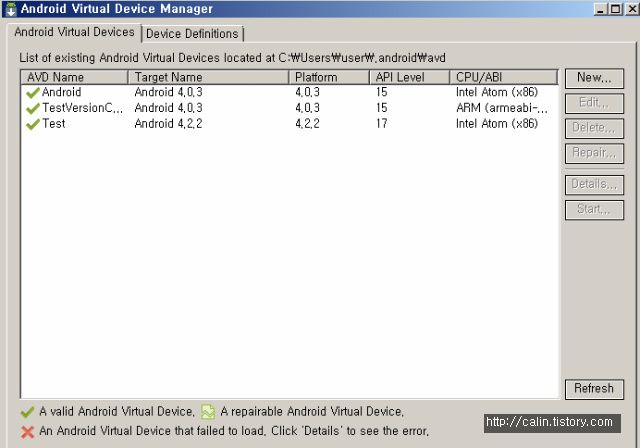Click the Repair... button
This screenshot has height=448, width=640.
[594, 153]
